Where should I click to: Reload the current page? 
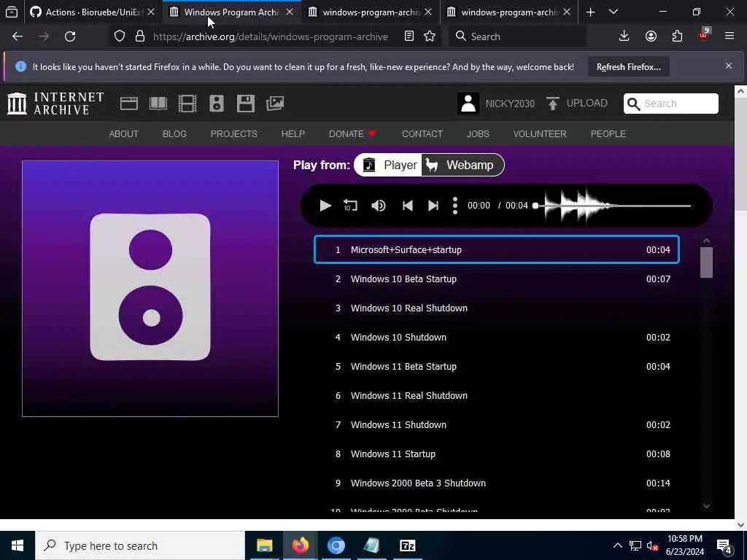point(70,36)
